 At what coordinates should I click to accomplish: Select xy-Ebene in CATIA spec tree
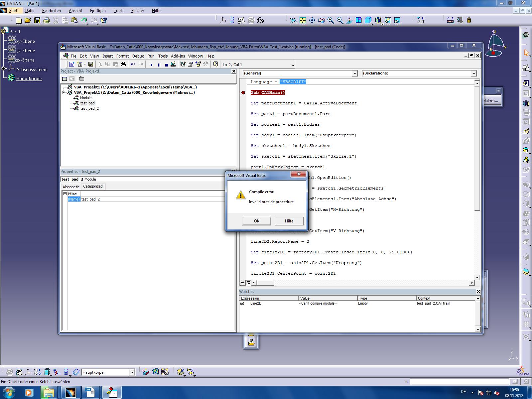click(25, 41)
